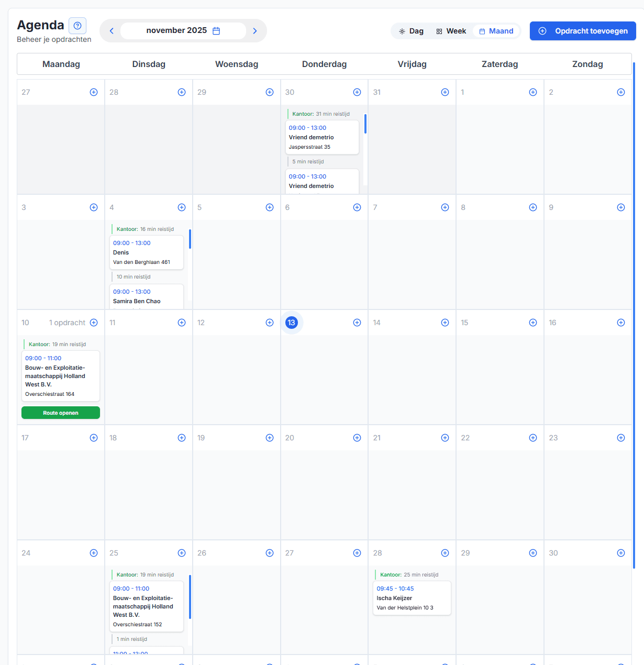Click the scrollbar in Tuesday 25 cell

[x=190, y=597]
